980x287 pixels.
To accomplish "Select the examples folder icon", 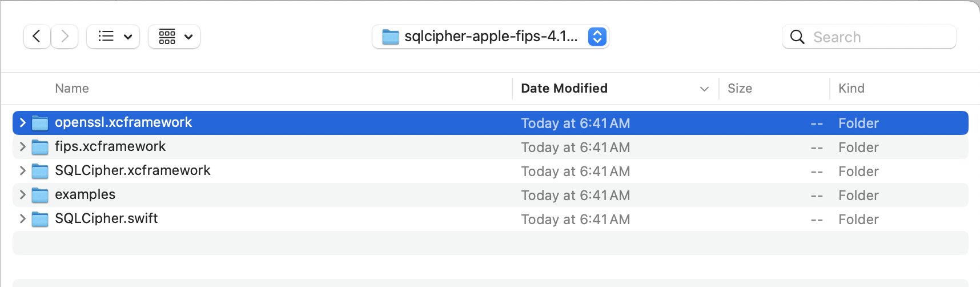I will pos(40,195).
